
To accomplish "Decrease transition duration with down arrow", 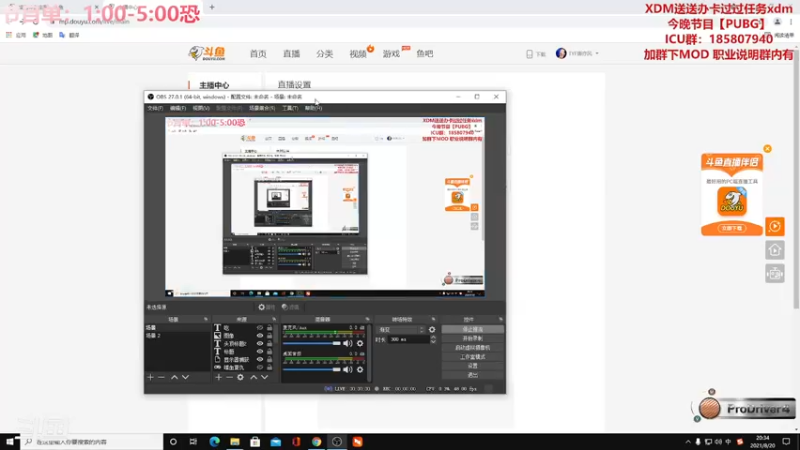I will [433, 341].
